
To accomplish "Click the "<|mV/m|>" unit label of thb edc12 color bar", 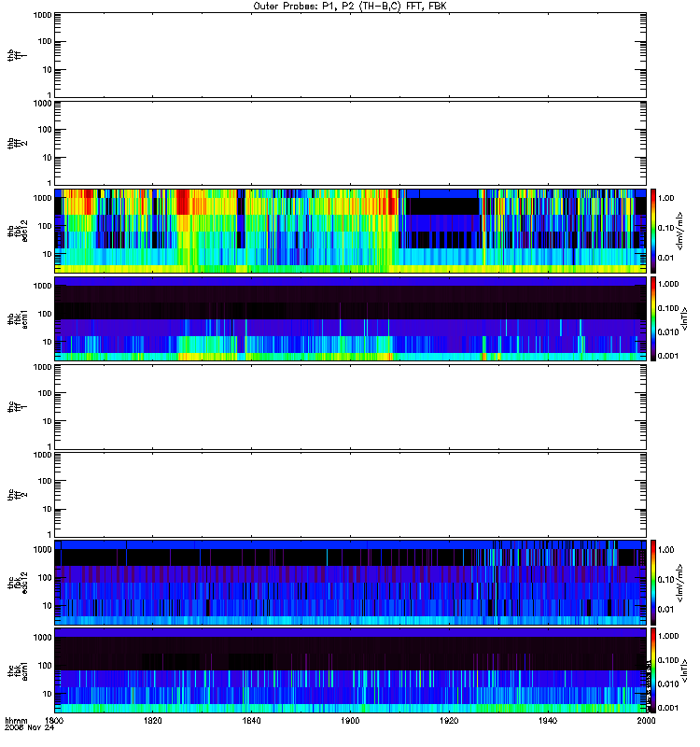I will click(x=679, y=231).
